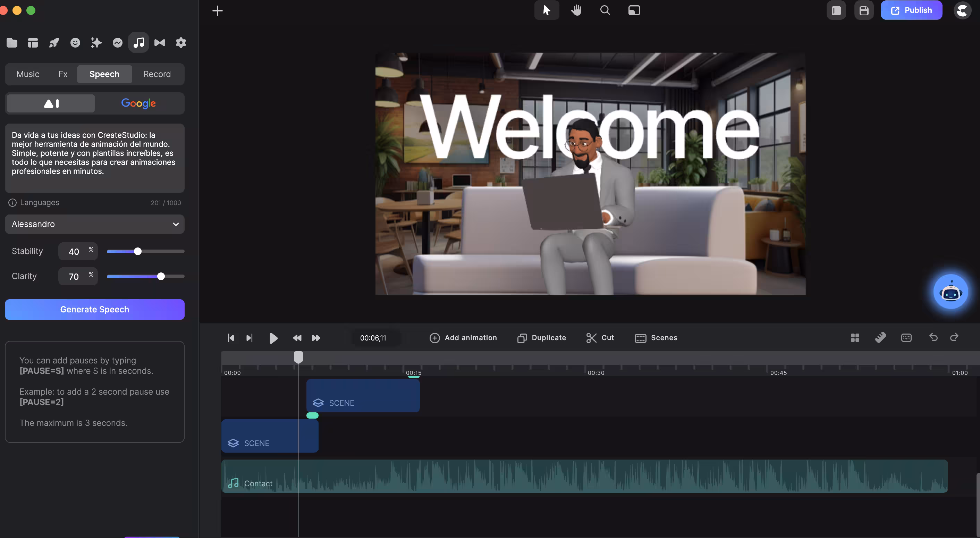Select the music note audio panel
Image resolution: width=980 pixels, height=538 pixels.
point(138,43)
